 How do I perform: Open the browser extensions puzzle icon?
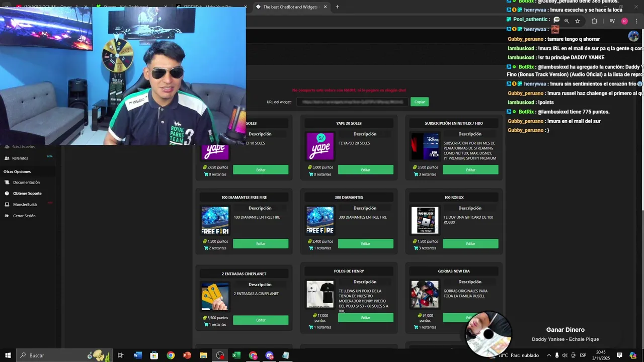594,21
